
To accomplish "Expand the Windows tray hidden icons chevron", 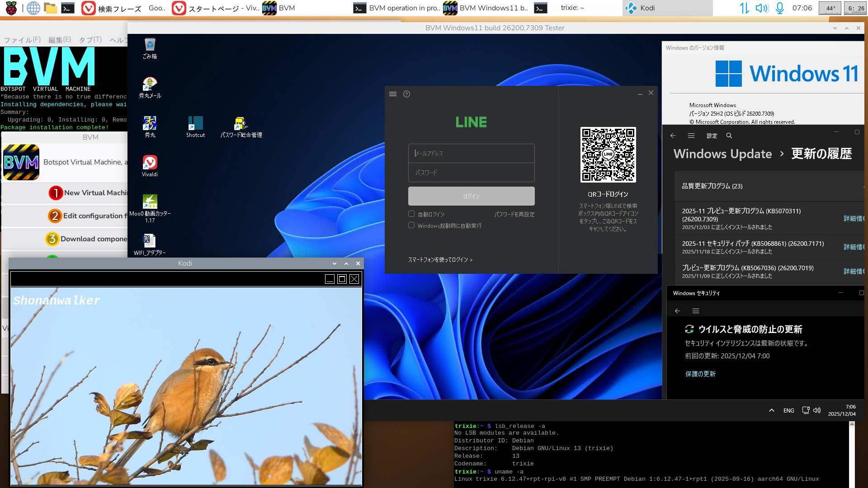I will [772, 410].
